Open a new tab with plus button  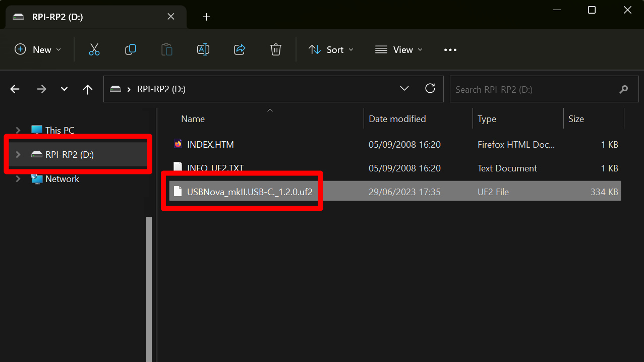(206, 17)
